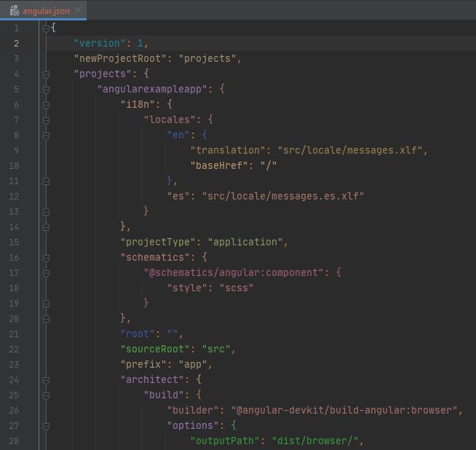Click the "application" value
Viewport: 476px width, 450px height.
point(245,242)
